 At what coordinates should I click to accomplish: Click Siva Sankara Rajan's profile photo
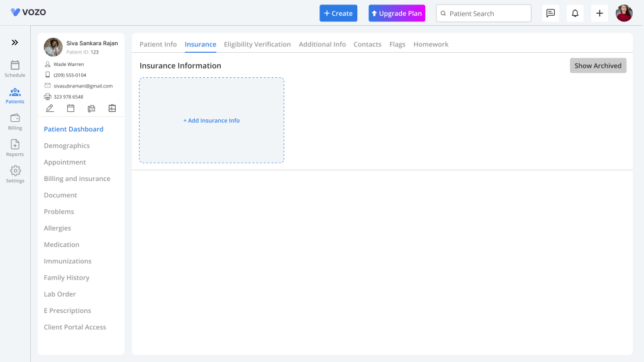pyautogui.click(x=53, y=47)
